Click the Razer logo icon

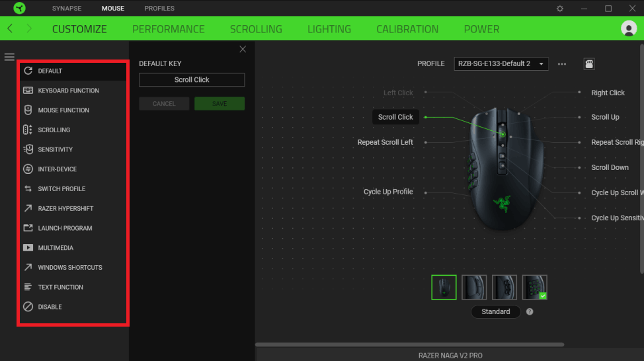(x=19, y=8)
